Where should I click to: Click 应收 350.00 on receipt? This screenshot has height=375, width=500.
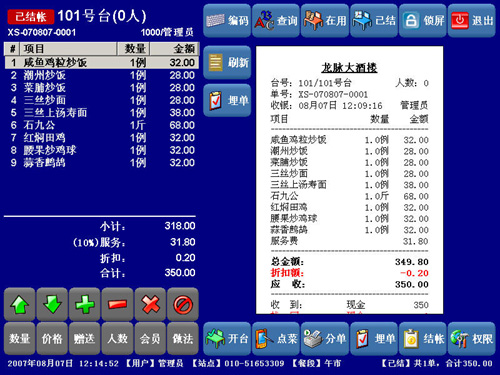[x=349, y=284]
